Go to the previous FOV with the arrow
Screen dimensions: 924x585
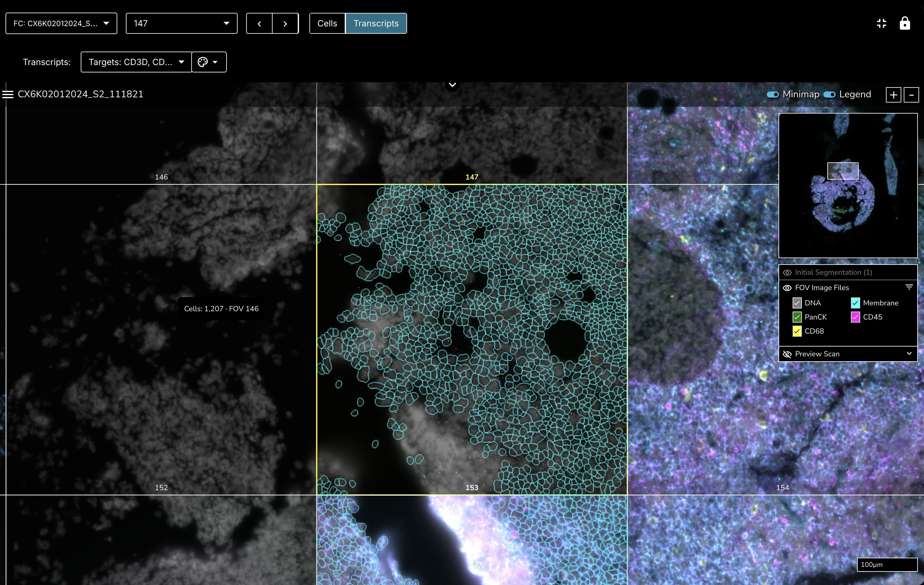click(259, 24)
